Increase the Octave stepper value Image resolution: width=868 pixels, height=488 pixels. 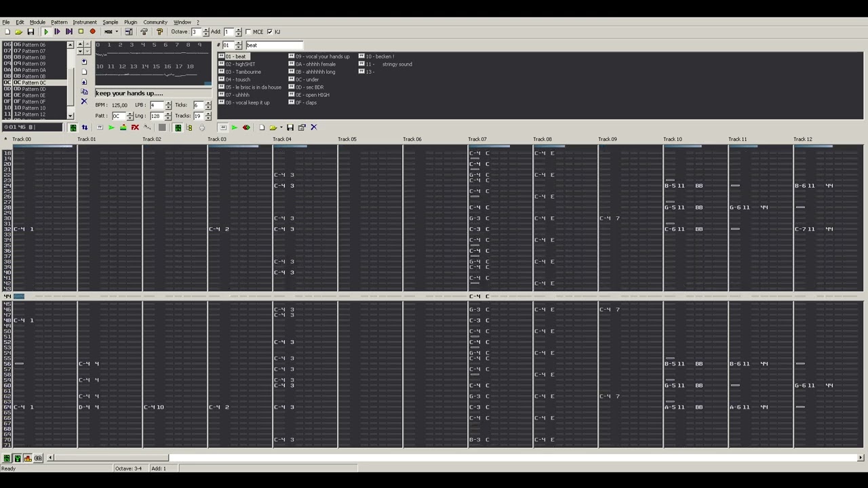(206, 30)
